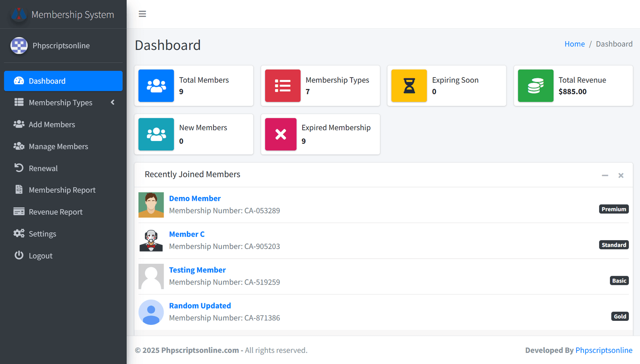Click the Phpscriptsonline footer developer link
The image size is (640, 364).
tap(604, 350)
